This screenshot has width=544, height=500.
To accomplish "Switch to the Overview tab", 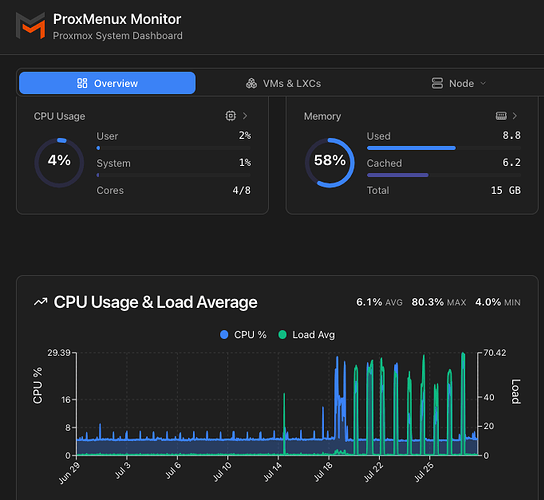I will (x=107, y=83).
